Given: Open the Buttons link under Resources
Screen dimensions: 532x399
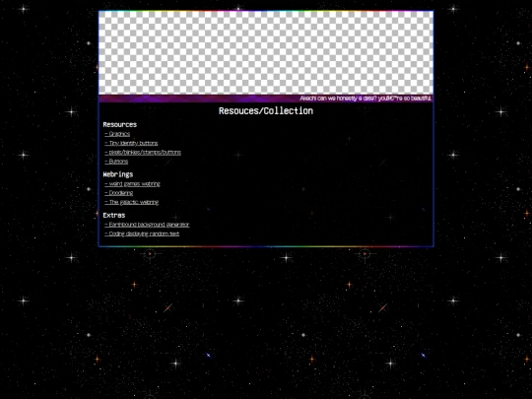Looking at the screenshot, I should tap(116, 162).
